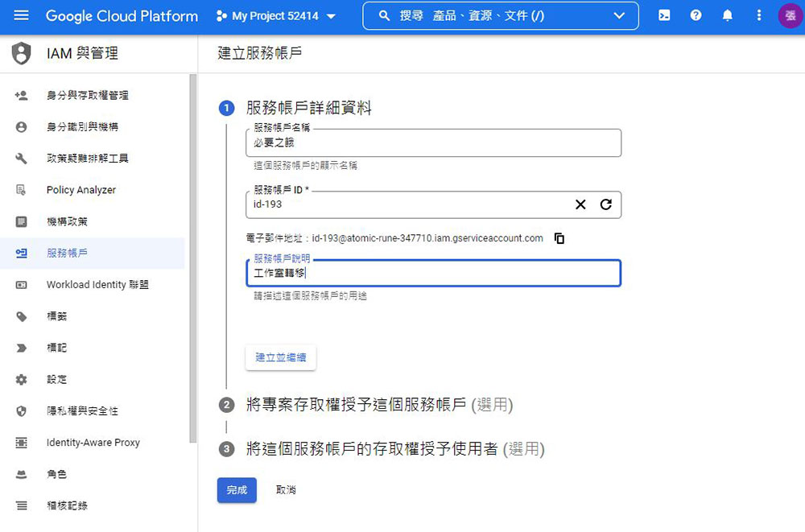The image size is (805, 532).
Task: Clear the service account ID with X
Action: pos(580,204)
